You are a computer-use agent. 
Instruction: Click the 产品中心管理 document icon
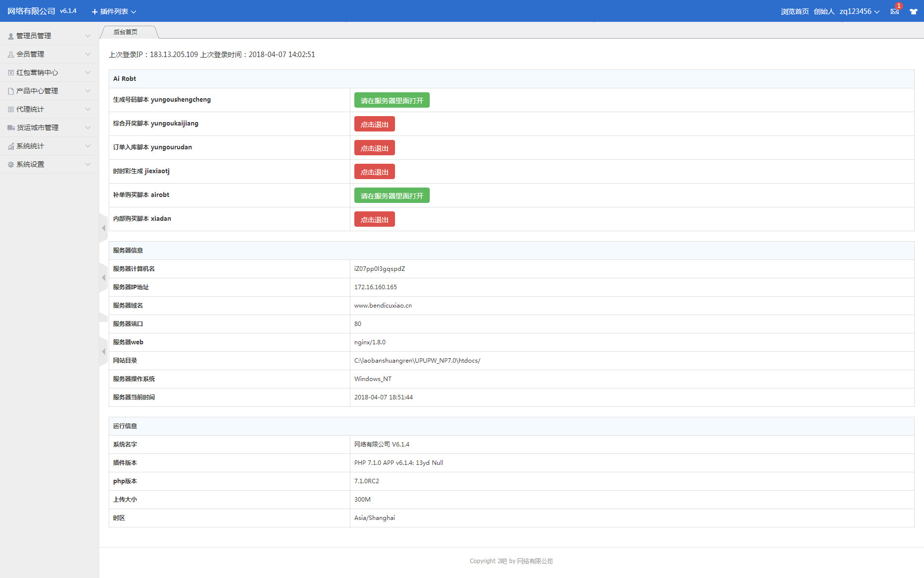(10, 91)
